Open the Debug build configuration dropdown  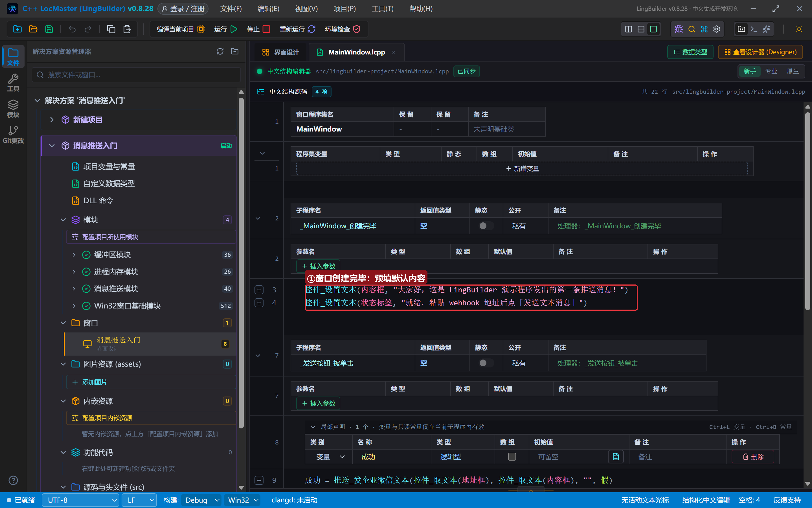click(x=201, y=500)
